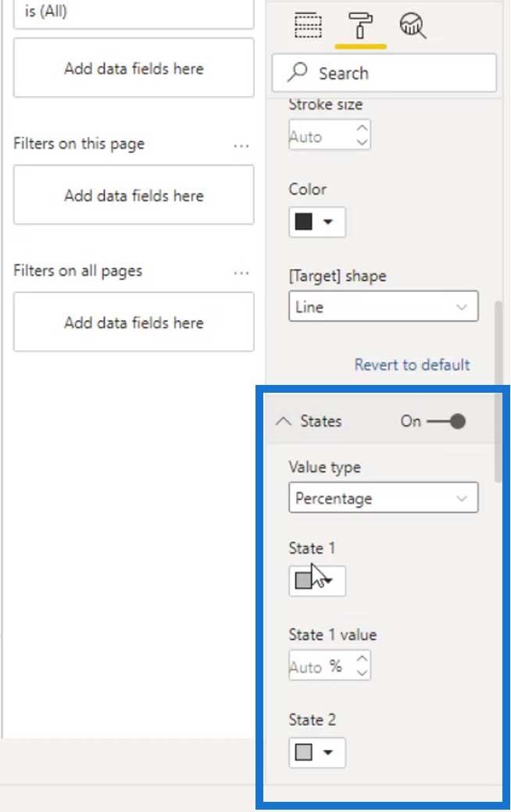Open the Analytics magnifier icon
The image size is (511, 812).
[x=413, y=25]
